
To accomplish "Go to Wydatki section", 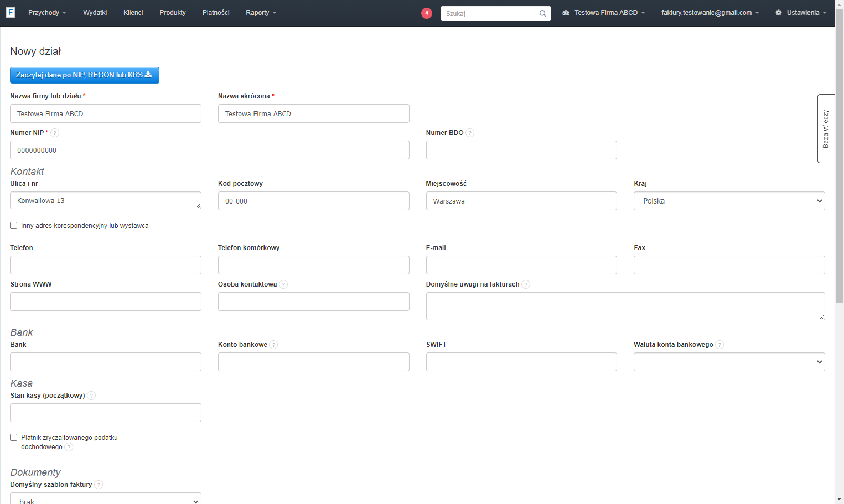I will 95,13.
